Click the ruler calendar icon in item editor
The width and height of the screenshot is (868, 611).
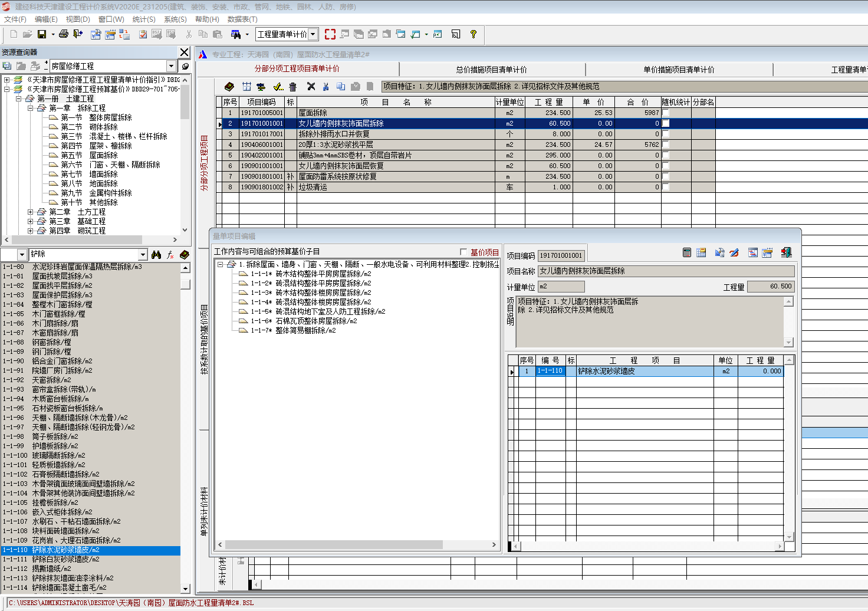pyautogui.click(x=767, y=252)
